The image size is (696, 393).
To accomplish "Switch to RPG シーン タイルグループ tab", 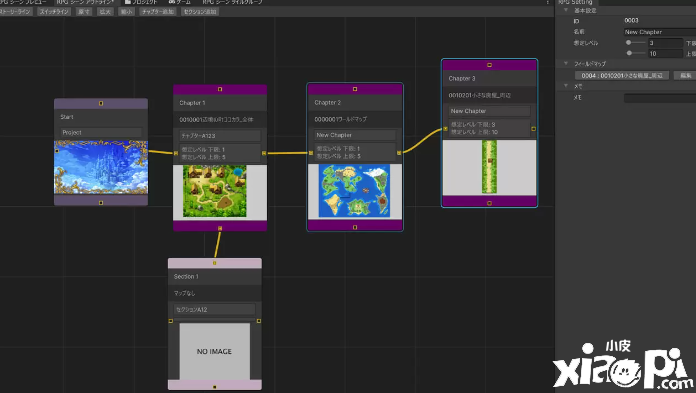I will pyautogui.click(x=232, y=2).
